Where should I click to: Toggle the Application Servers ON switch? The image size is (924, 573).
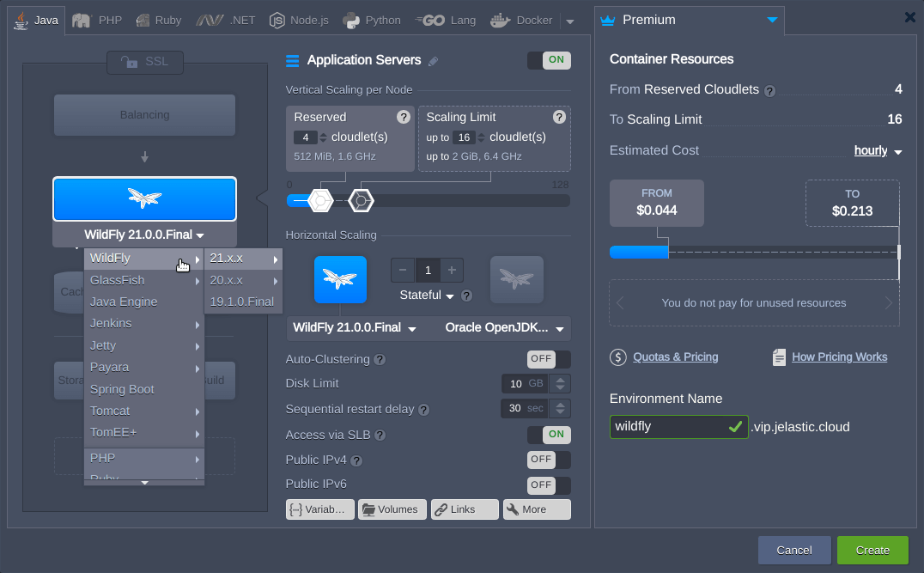tap(549, 60)
